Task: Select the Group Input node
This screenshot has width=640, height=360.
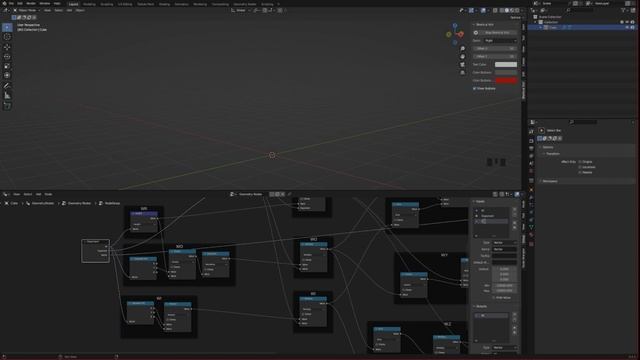Action: tap(95, 251)
